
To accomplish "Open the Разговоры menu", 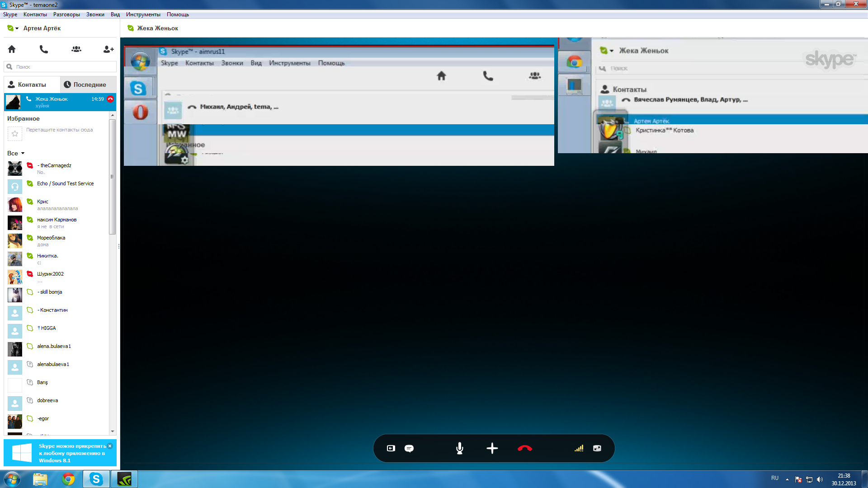I will [x=66, y=14].
